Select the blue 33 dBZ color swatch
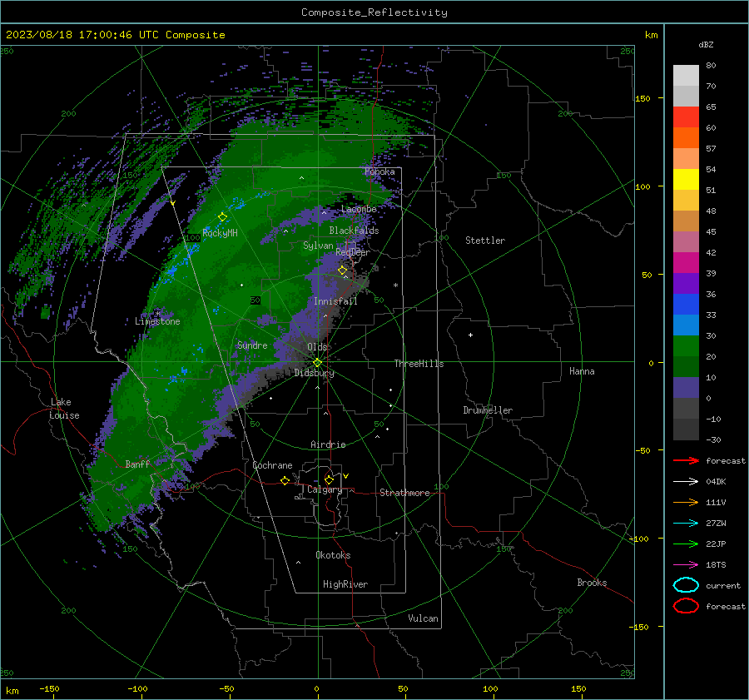 click(x=686, y=305)
